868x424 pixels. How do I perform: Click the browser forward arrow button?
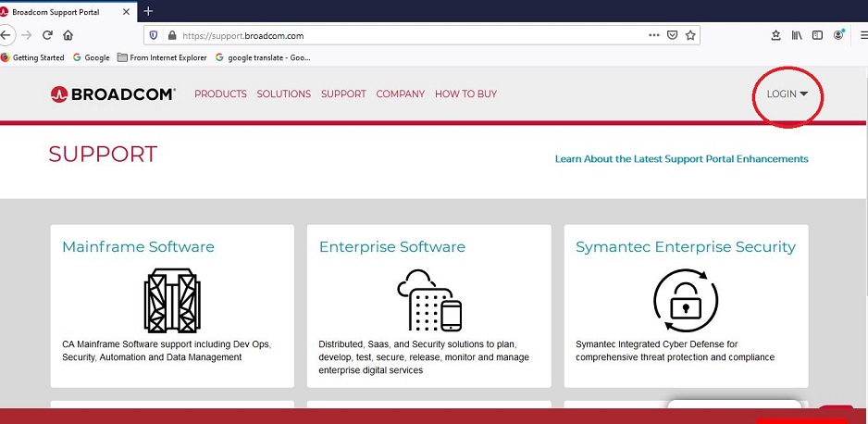point(27,35)
